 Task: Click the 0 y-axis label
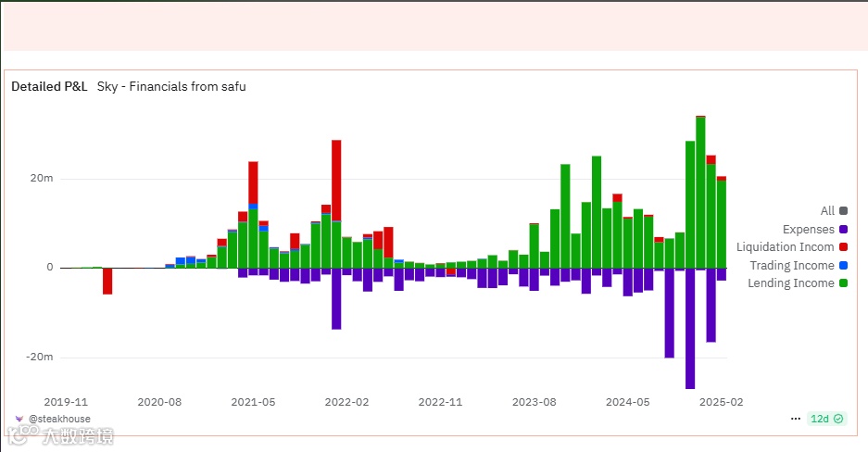click(50, 267)
